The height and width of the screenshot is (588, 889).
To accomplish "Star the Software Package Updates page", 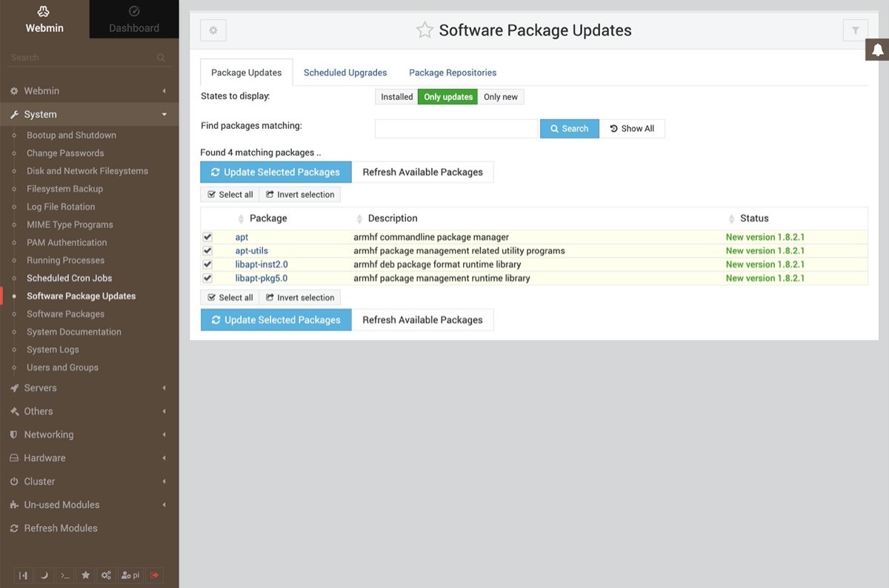I will click(424, 30).
